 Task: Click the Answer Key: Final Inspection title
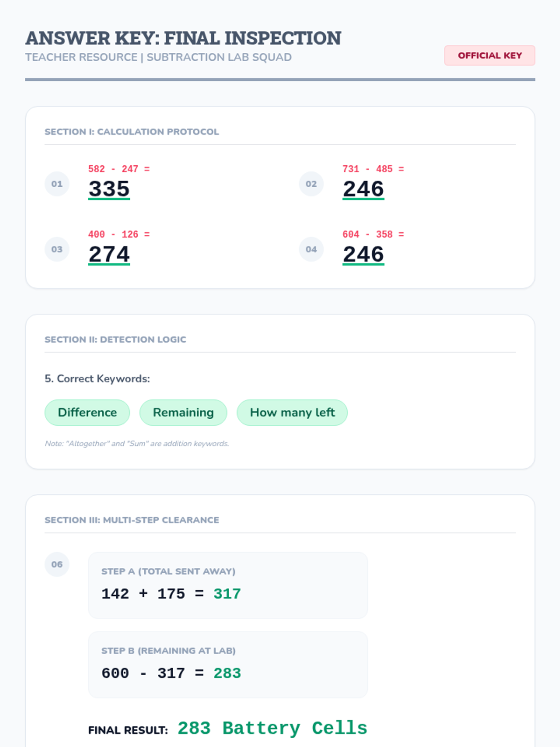[x=183, y=38]
